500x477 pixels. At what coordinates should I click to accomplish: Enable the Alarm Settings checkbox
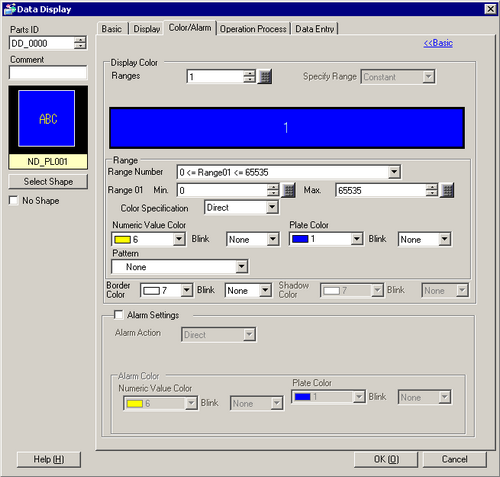pos(118,315)
